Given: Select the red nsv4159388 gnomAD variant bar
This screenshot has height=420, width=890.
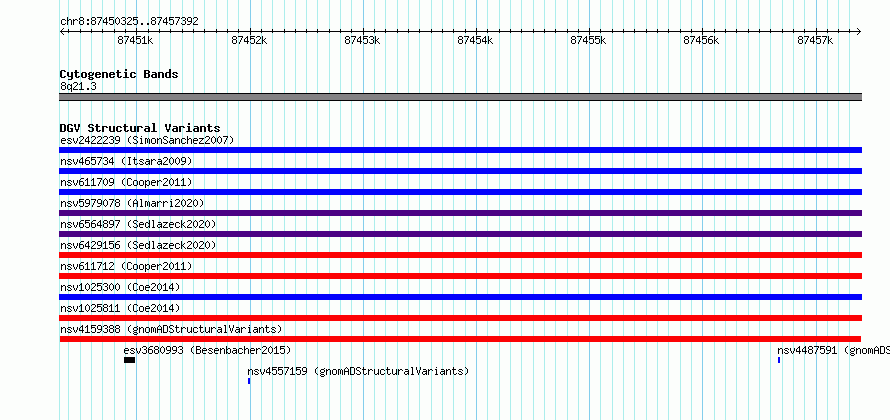Looking at the screenshot, I should (460, 339).
